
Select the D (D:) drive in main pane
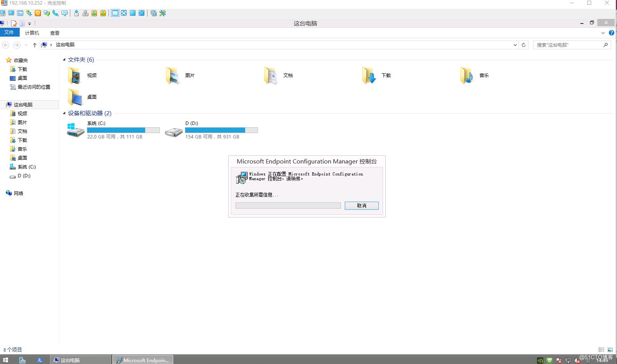(211, 130)
